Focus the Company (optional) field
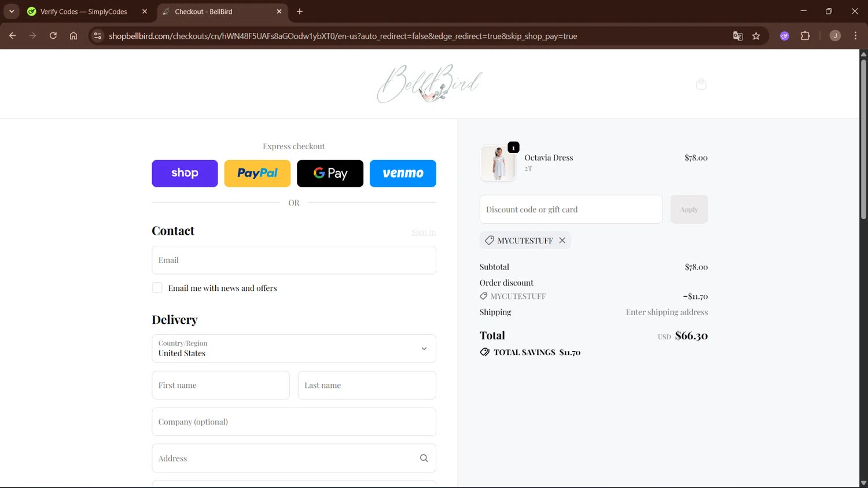 point(294,422)
